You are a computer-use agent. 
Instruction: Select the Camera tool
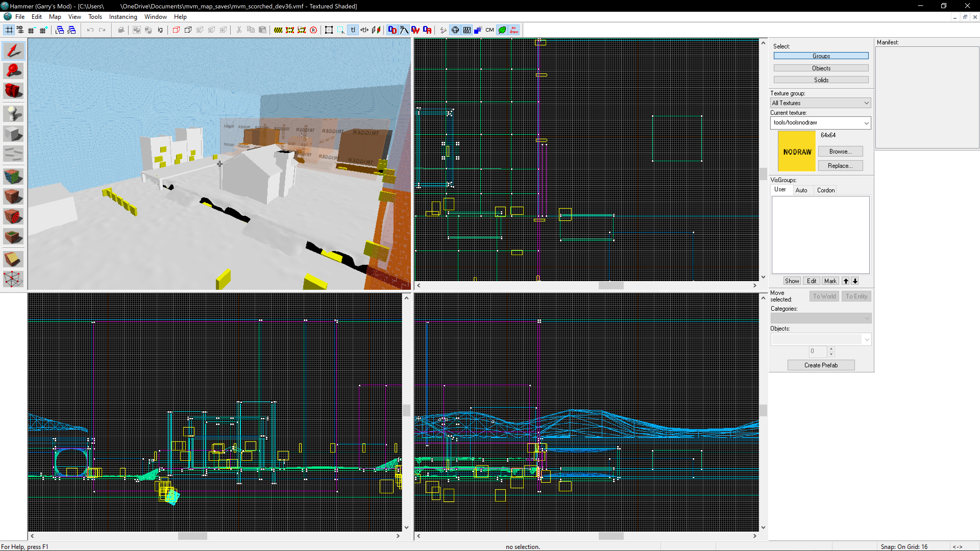13,91
